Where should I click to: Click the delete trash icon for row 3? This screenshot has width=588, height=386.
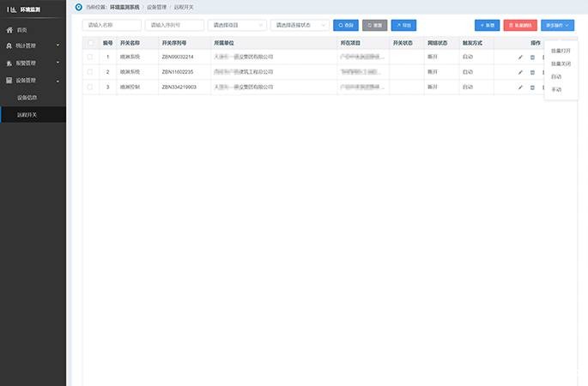[532, 87]
